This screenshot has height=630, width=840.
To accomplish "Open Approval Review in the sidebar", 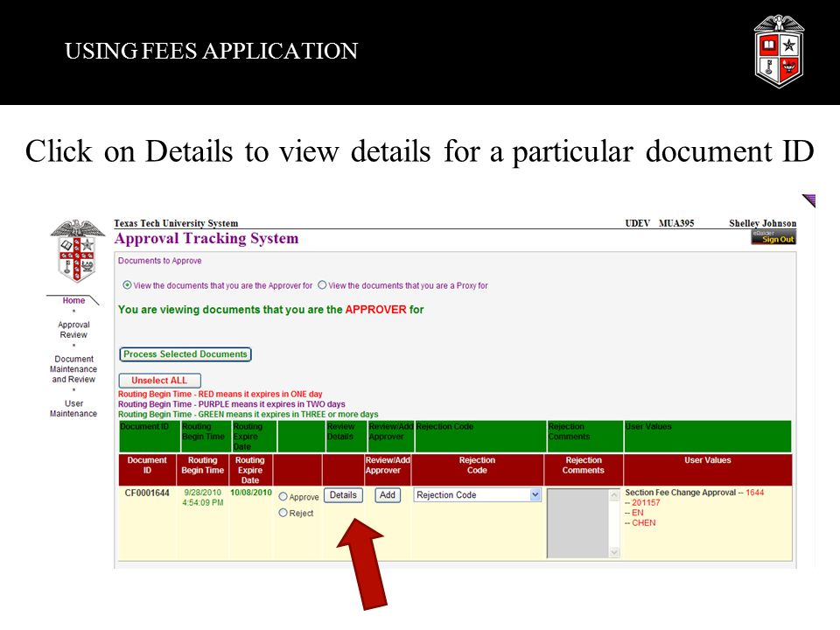I will (73, 330).
